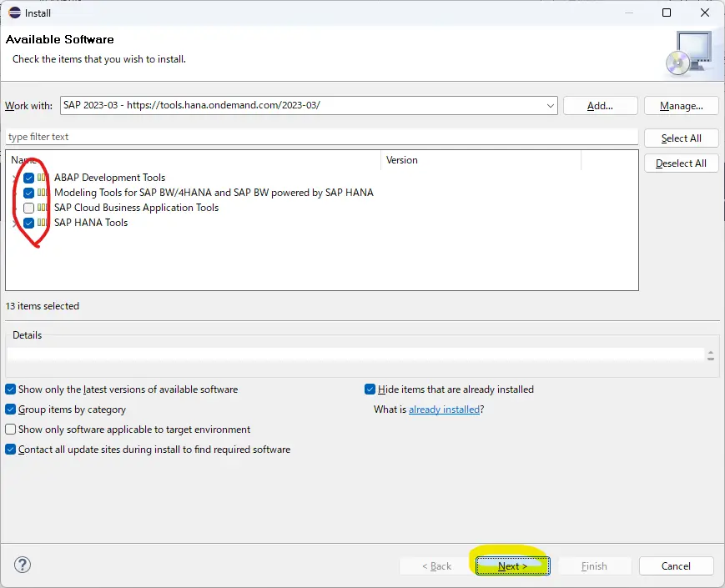Expand Modeling Tools for SAP BW/4HANA node
The height and width of the screenshot is (588, 725).
14,193
